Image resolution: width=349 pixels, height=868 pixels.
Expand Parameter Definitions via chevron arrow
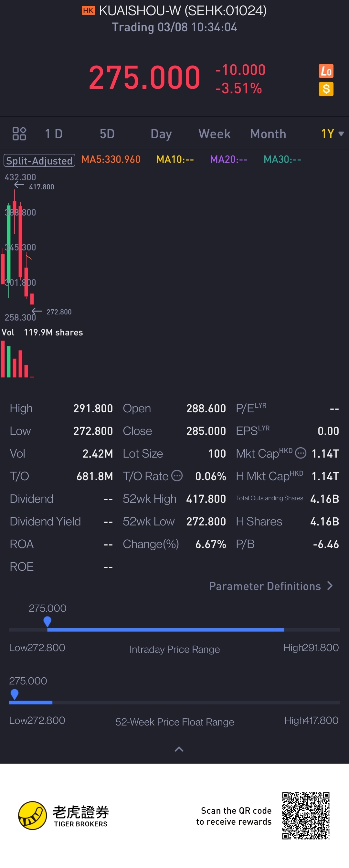330,586
